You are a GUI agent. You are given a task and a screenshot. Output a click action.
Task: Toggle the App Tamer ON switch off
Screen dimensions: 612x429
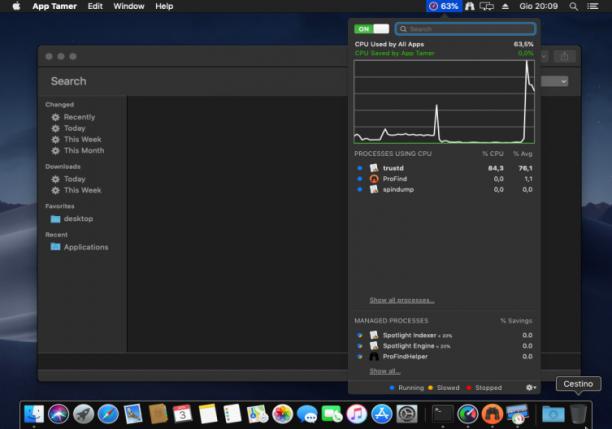pyautogui.click(x=372, y=29)
